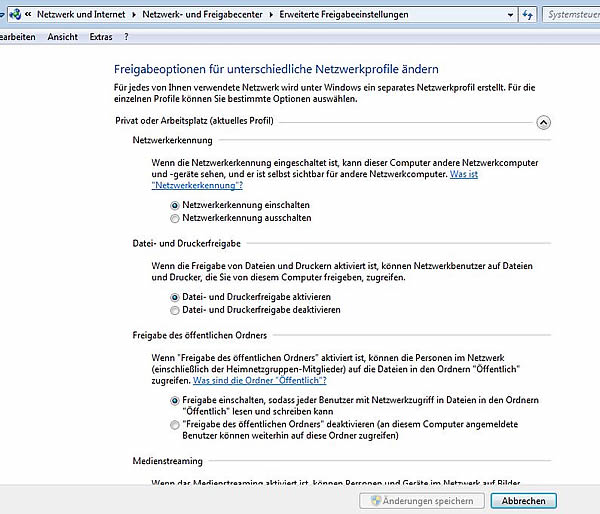The image size is (600, 514).
Task: Navigate to 'Netzwerk- und Freigabecenter' breadcrumb
Action: [202, 15]
